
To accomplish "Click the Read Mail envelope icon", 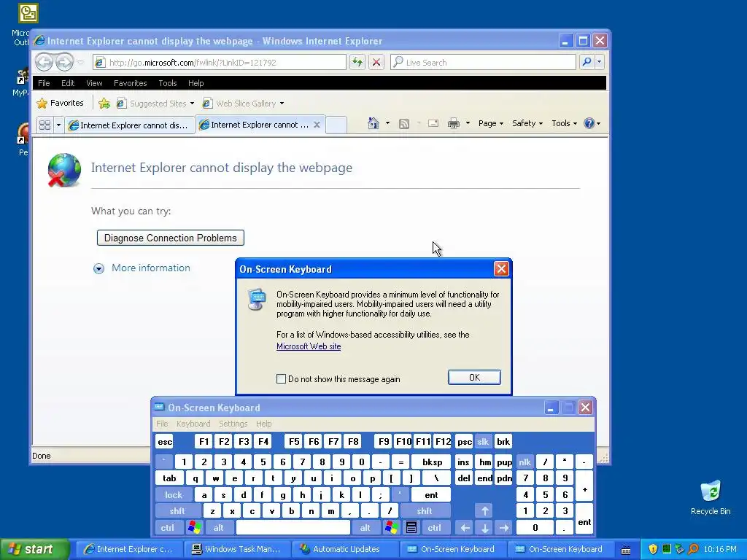I will (433, 124).
